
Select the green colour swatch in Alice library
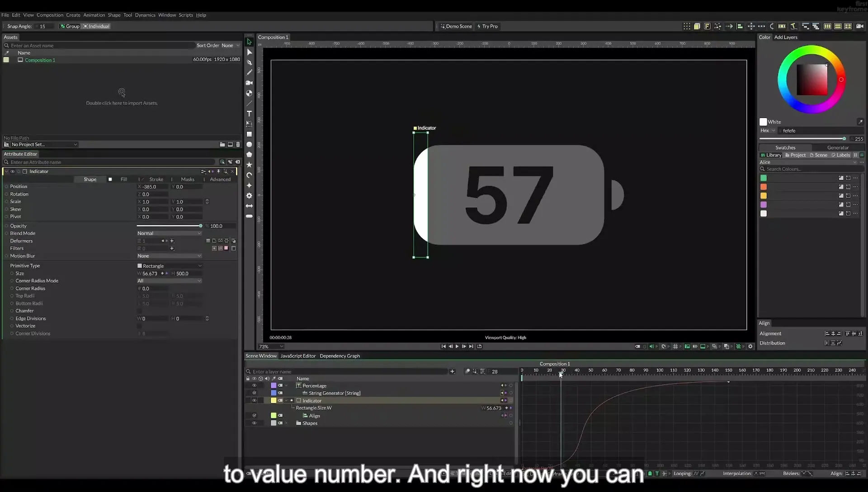pyautogui.click(x=764, y=178)
